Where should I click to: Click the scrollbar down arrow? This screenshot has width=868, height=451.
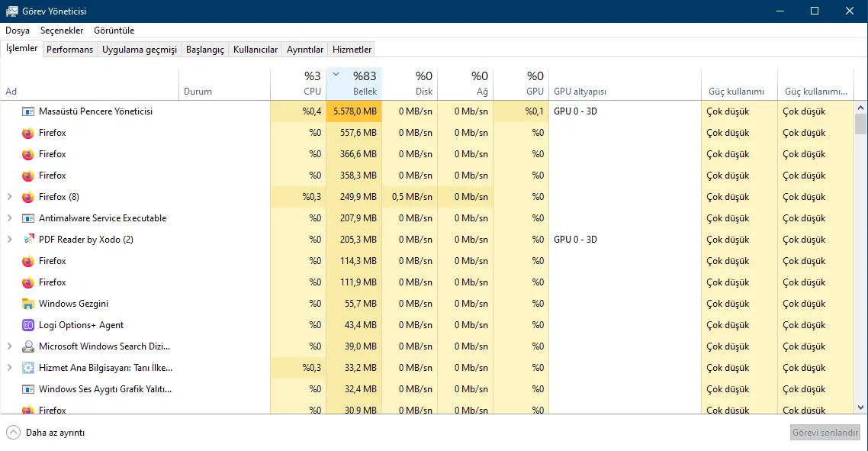861,408
